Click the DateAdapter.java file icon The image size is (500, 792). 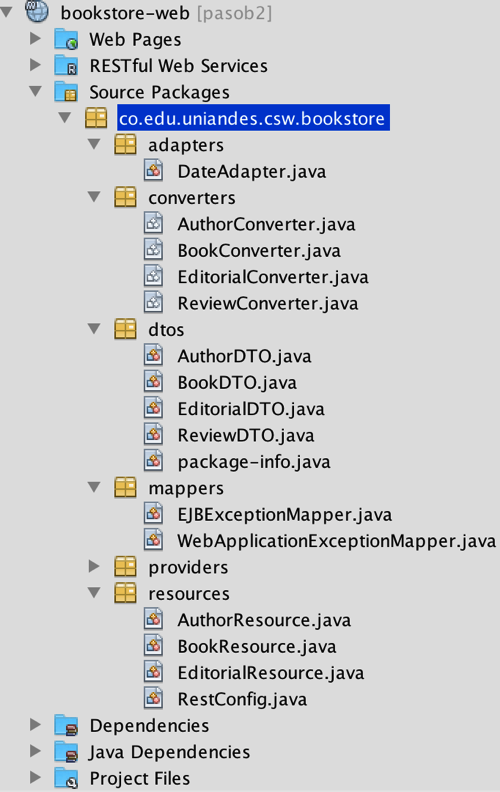[x=154, y=171]
